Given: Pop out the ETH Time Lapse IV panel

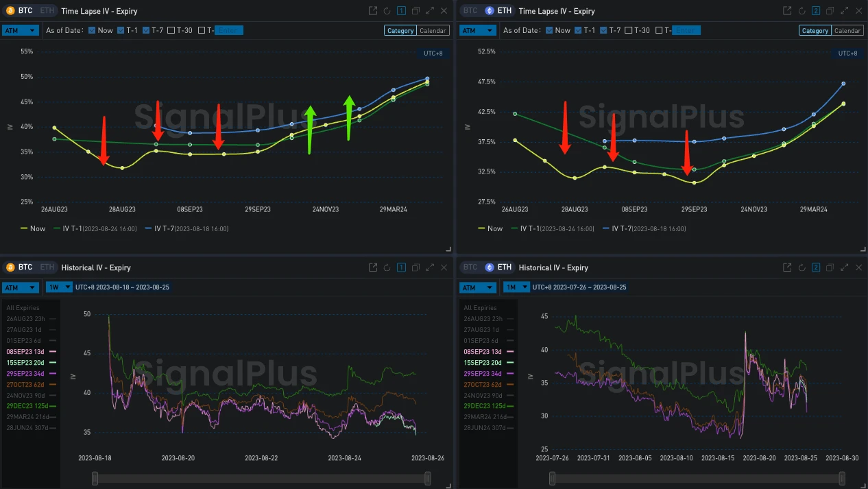Looking at the screenshot, I should click(x=787, y=11).
